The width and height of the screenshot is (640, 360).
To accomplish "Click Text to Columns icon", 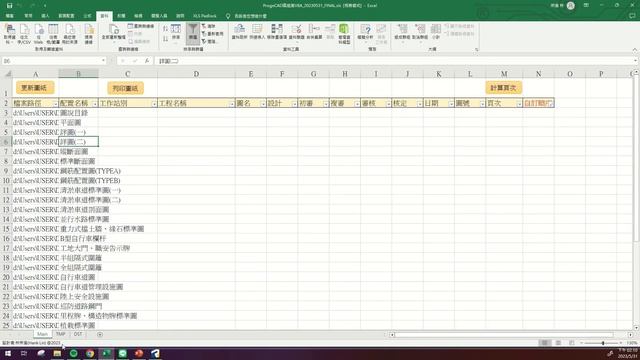I will pos(240,32).
